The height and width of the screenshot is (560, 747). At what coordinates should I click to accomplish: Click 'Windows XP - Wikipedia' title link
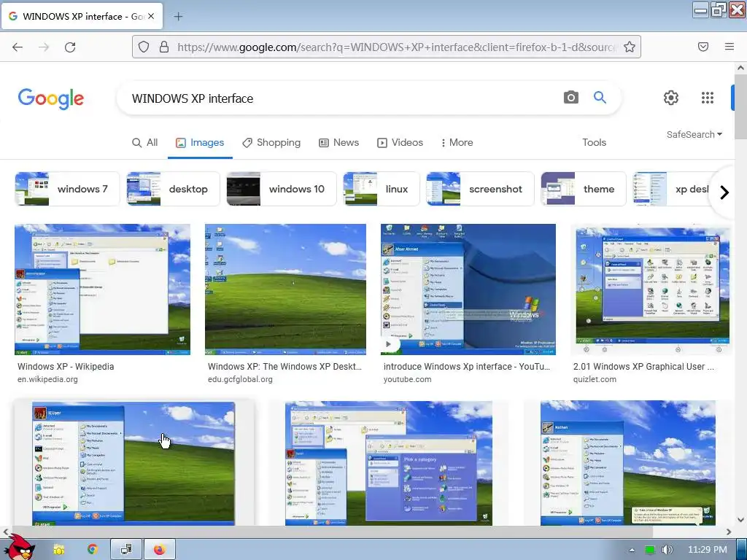(66, 367)
